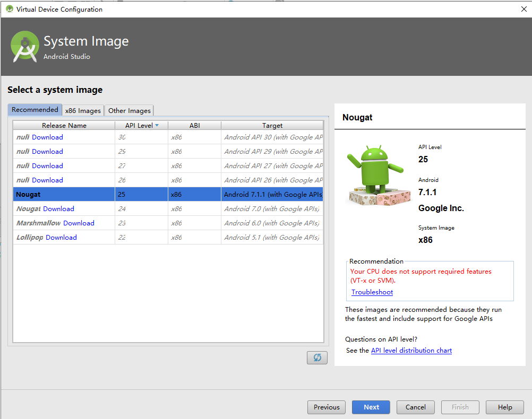Image resolution: width=532 pixels, height=419 pixels.
Task: Cancel the device configuration
Action: coord(416,407)
